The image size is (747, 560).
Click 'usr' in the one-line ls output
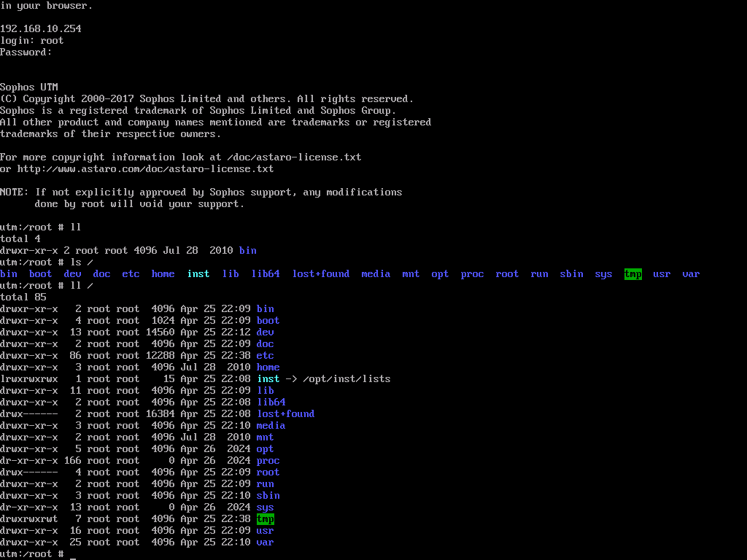coord(662,274)
